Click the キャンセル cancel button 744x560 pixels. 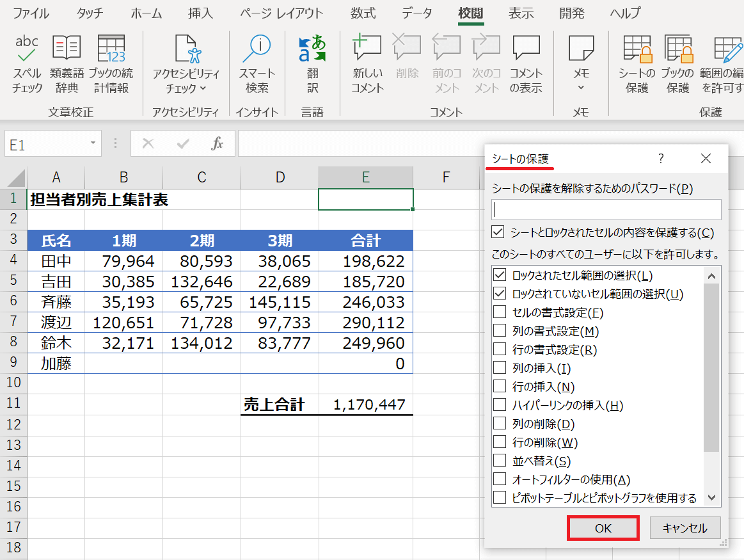(x=685, y=528)
